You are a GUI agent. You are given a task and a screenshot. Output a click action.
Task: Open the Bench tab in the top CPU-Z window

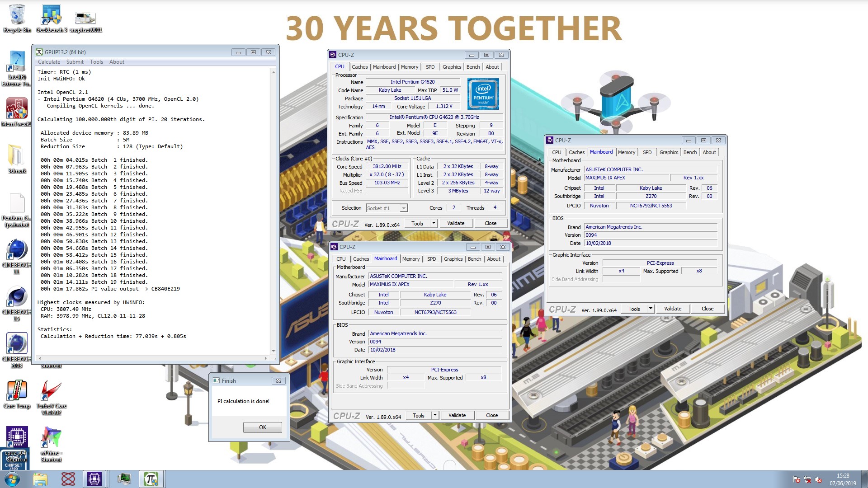pyautogui.click(x=473, y=67)
